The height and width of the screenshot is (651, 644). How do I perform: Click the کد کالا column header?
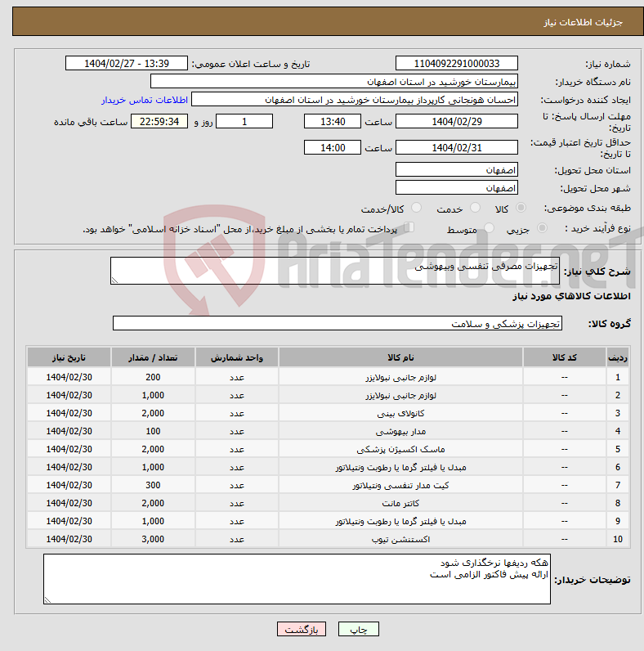565,357
